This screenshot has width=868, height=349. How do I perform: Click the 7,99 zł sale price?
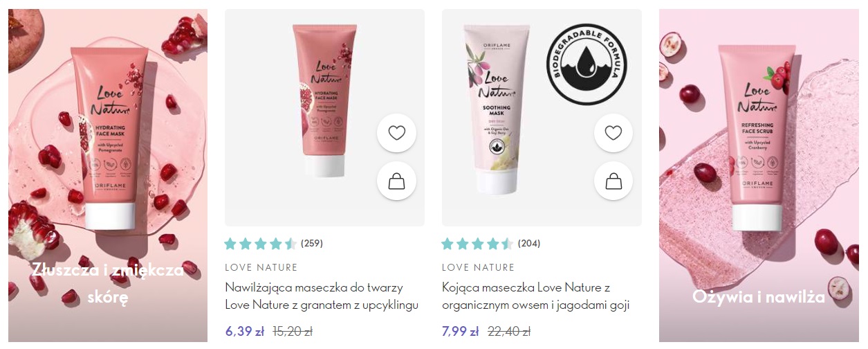pyautogui.click(x=461, y=332)
